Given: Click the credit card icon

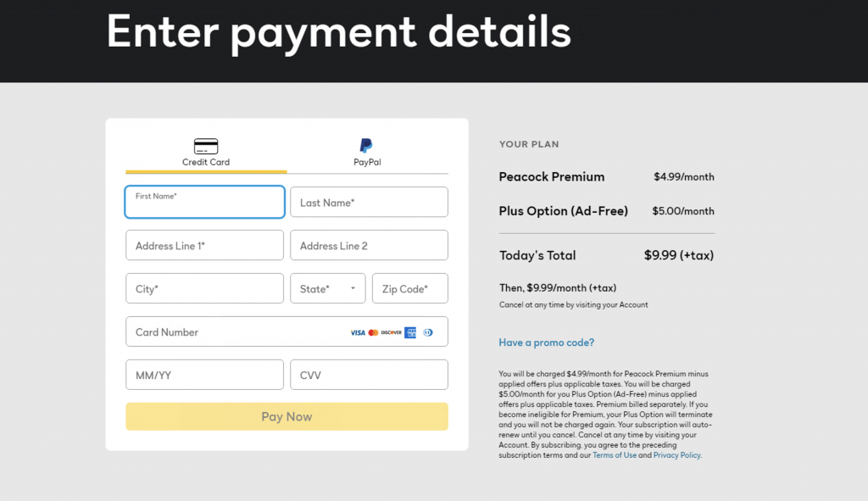Looking at the screenshot, I should [206, 146].
